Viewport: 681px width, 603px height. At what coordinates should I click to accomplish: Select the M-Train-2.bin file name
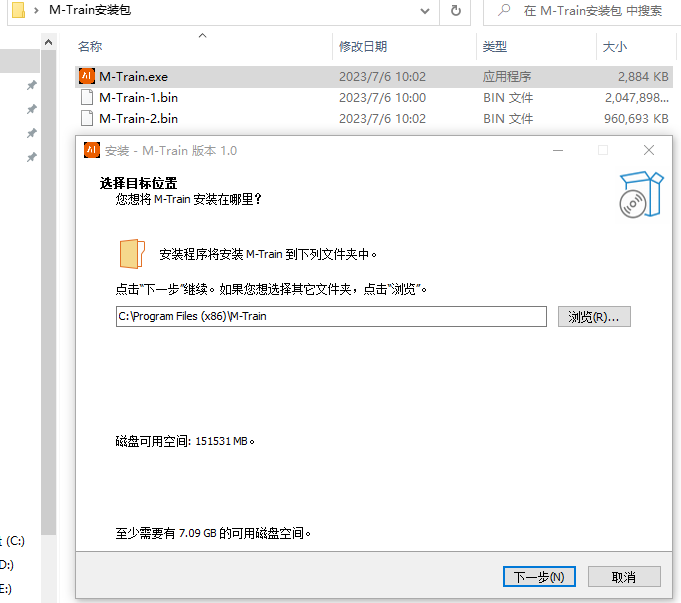point(139,119)
